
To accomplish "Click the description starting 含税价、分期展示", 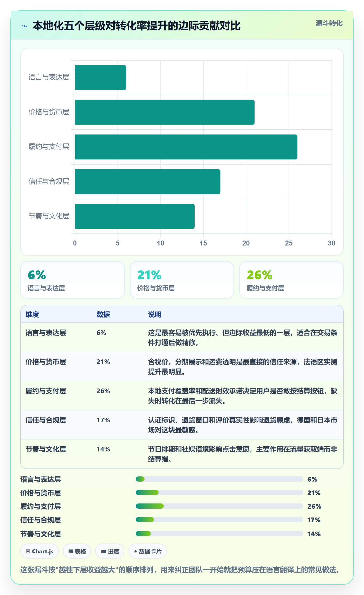I will point(243,367).
